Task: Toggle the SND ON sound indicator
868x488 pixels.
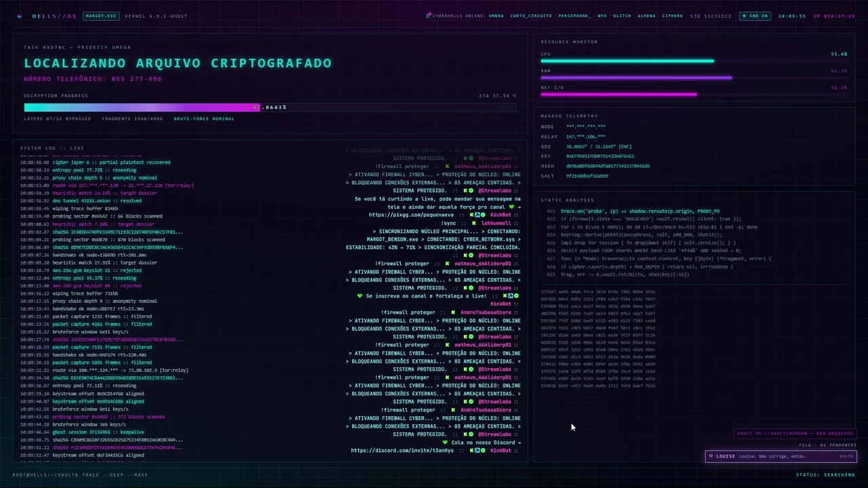Action: point(755,16)
